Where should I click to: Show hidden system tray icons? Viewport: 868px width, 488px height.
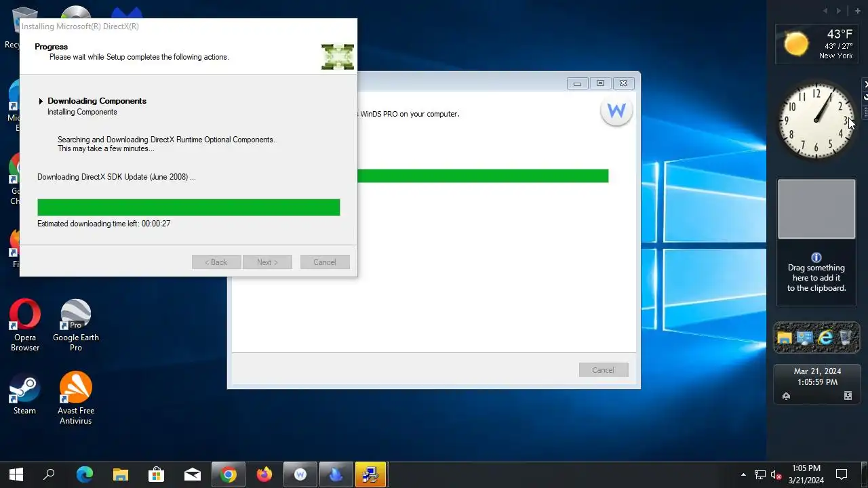click(x=743, y=474)
